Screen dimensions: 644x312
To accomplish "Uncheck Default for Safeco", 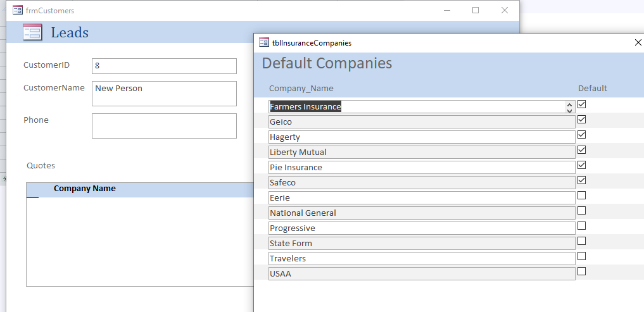I will coord(581,180).
